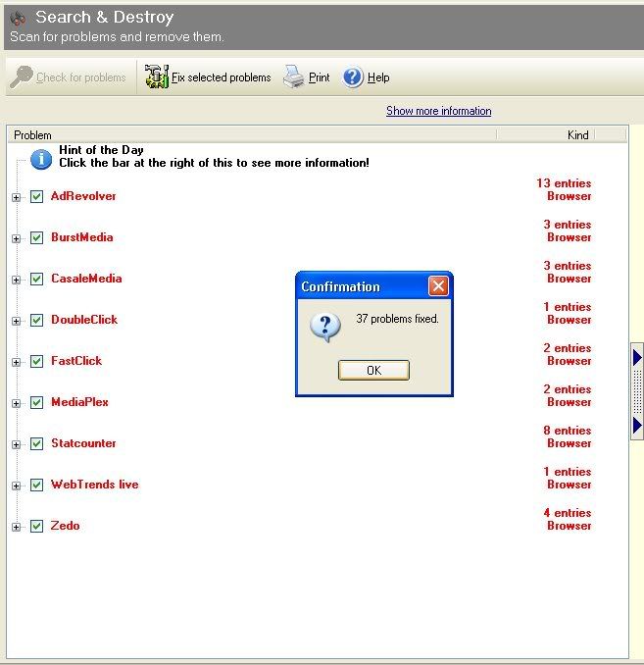The height and width of the screenshot is (665, 644).
Task: Click the '37 problems fixed.' message text
Action: point(397,319)
